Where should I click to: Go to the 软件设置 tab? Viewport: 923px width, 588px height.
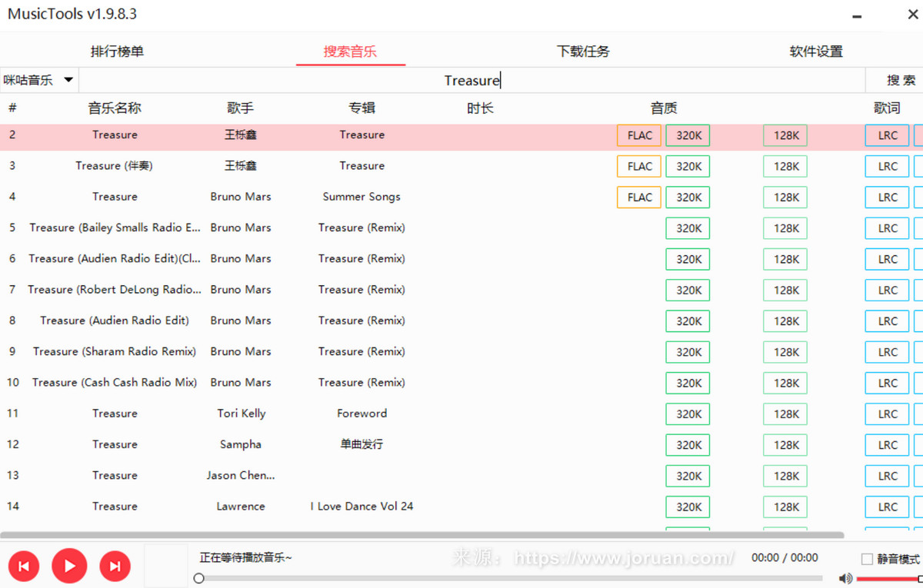click(816, 51)
